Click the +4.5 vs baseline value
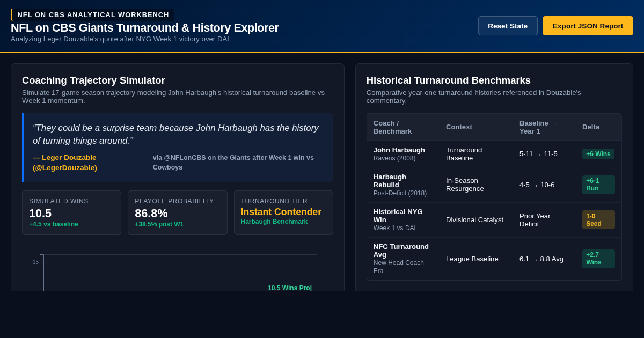This screenshot has height=338, width=644. (x=54, y=224)
